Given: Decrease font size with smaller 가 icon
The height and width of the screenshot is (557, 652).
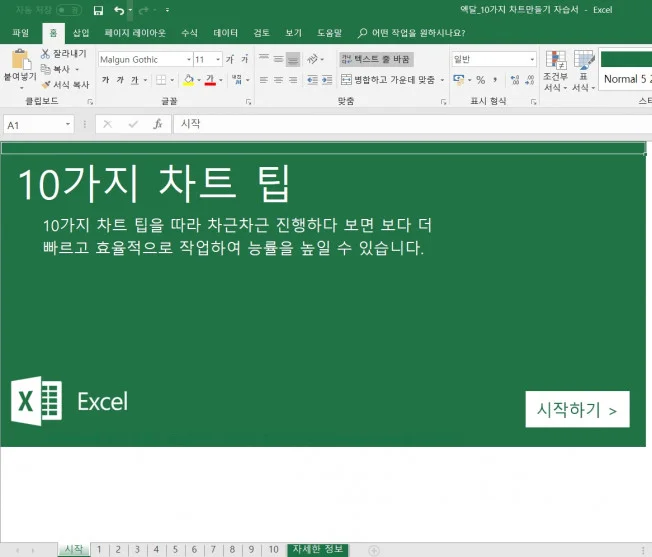Looking at the screenshot, I should (244, 59).
